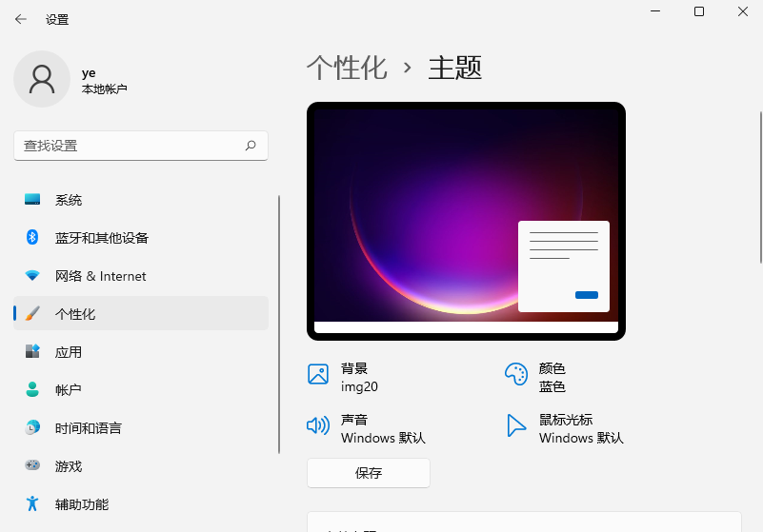Open 背景 img20 setting
Viewport: 763px width, 532px height.
343,377
